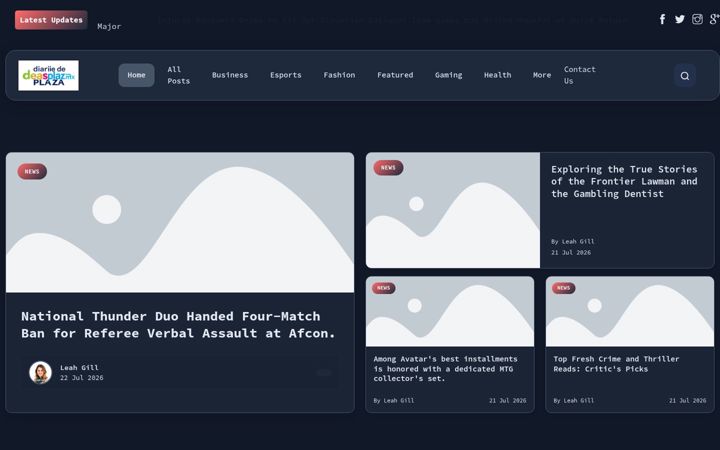Open the All Posts menu item
Screen dimensions: 720x450
179,75
